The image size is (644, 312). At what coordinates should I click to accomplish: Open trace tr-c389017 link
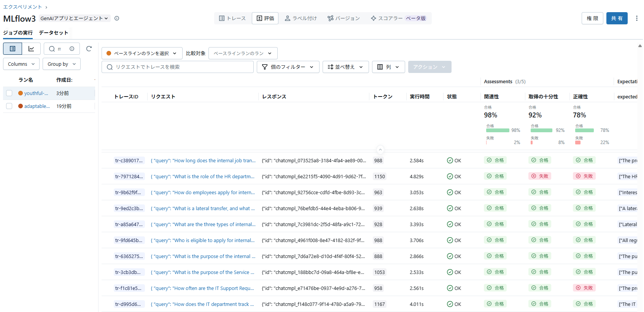click(x=129, y=160)
